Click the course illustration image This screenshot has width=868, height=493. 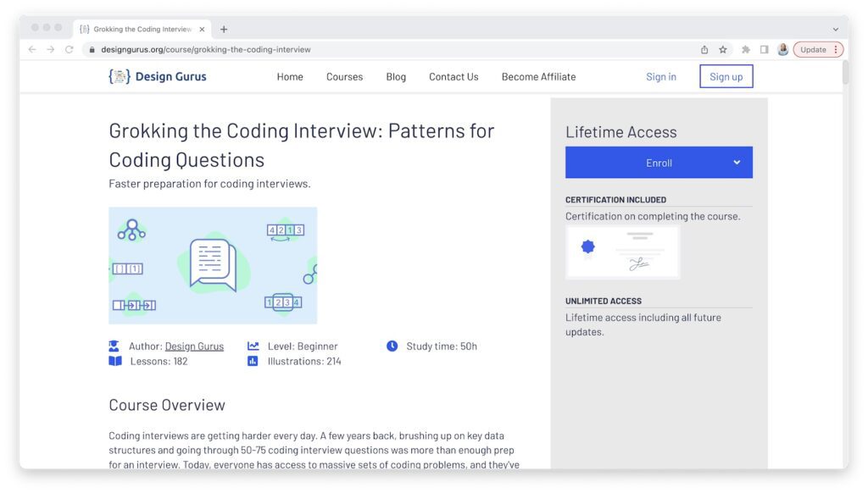pyautogui.click(x=213, y=266)
